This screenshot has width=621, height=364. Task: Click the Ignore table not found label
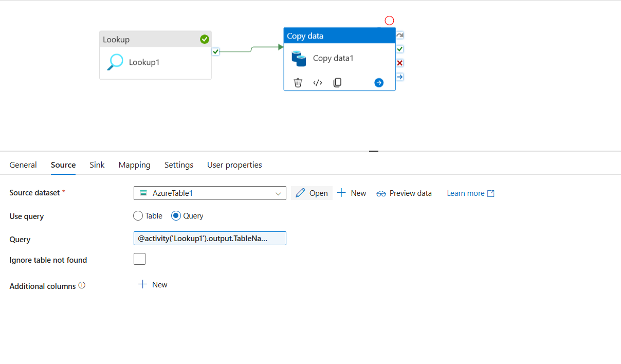pyautogui.click(x=48, y=260)
